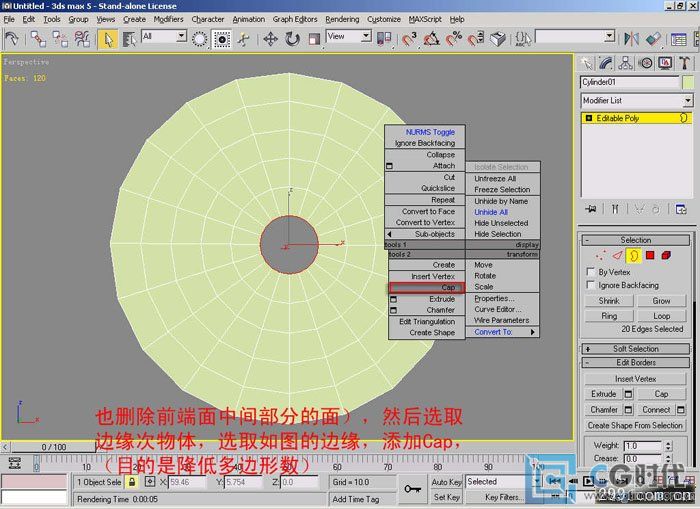Click Create Shape From Selection button

tap(635, 426)
